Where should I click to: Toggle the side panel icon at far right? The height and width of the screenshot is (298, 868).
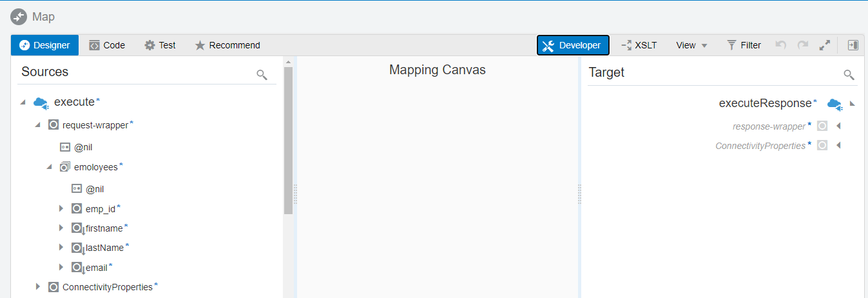(853, 45)
